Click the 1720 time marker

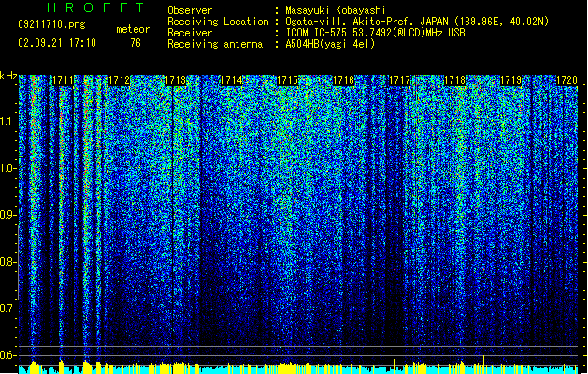(566, 80)
